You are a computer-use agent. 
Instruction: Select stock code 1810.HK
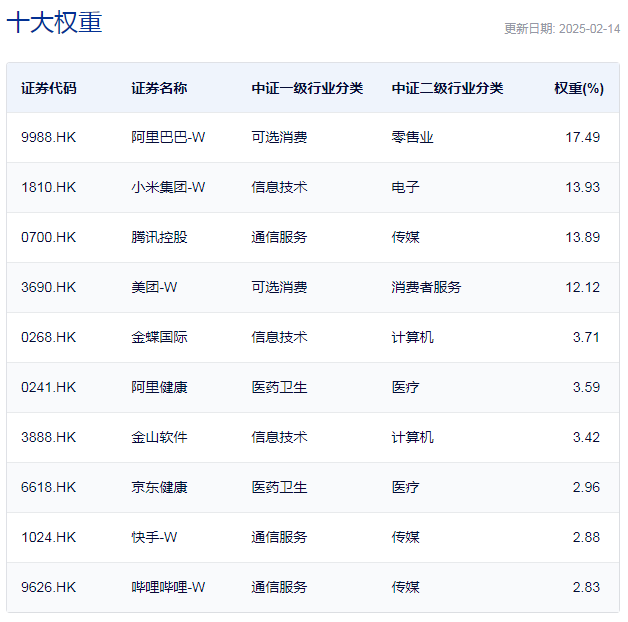coord(48,187)
